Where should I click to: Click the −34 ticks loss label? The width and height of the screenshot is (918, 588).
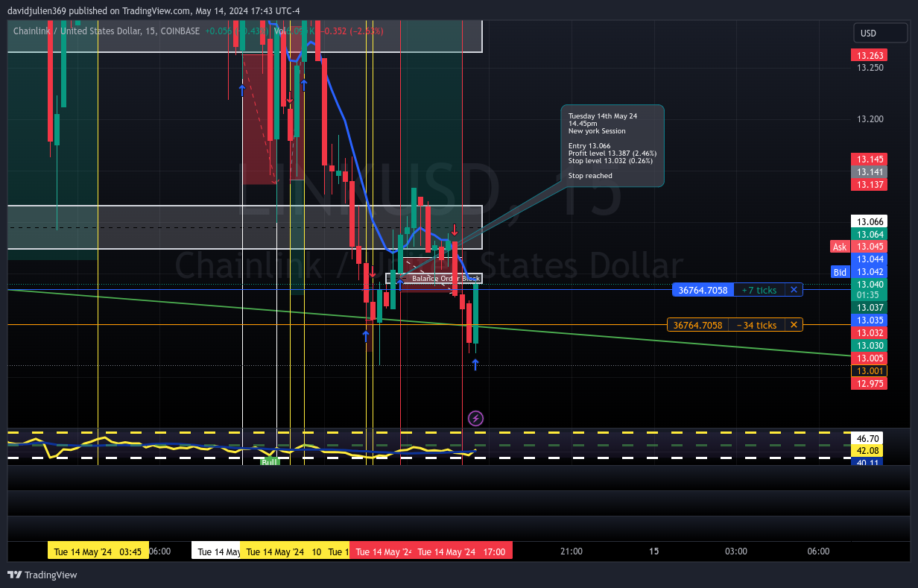pos(756,325)
